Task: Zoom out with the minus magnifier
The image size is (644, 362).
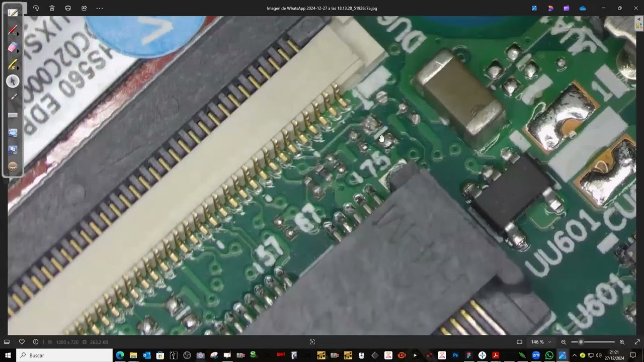Action: pyautogui.click(x=563, y=342)
